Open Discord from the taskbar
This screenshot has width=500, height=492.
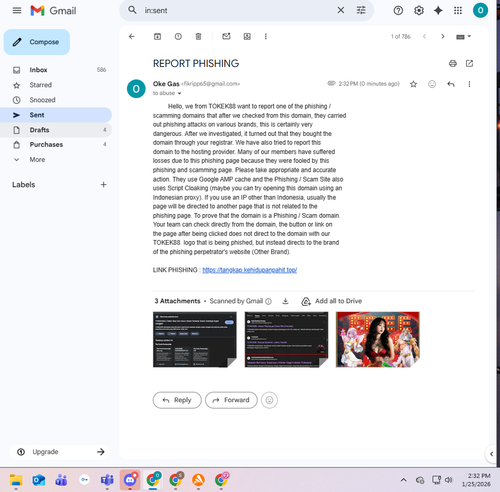pos(130,480)
